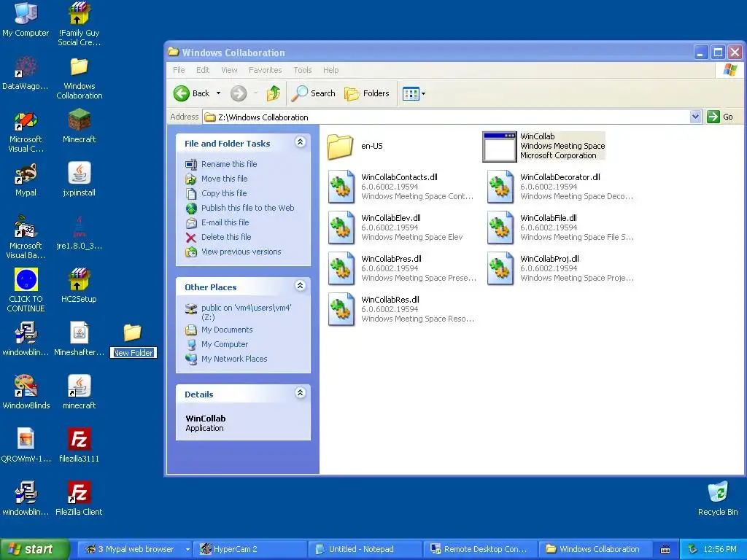
Task: Collapse the File and Folder Tasks panel
Action: [x=300, y=142]
